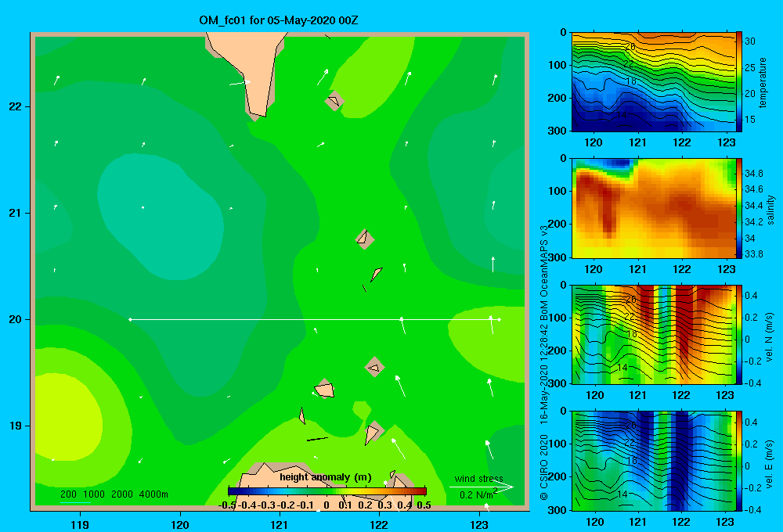The height and width of the screenshot is (532, 783).
Task: Open the temperature cross-section panel
Action: [653, 82]
